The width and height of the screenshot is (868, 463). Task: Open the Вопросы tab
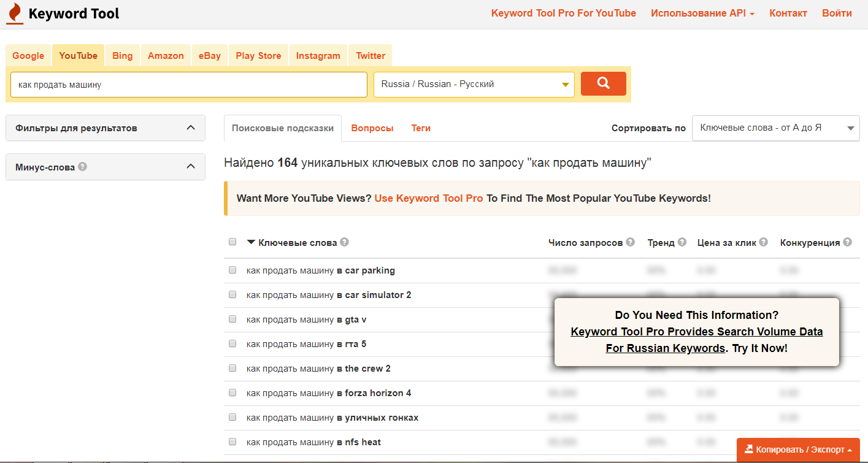click(372, 128)
